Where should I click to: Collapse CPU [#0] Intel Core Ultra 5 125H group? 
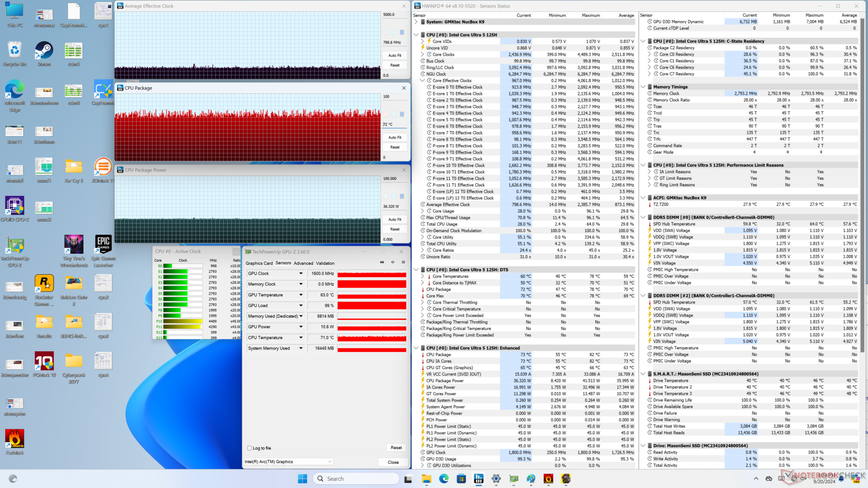click(416, 35)
